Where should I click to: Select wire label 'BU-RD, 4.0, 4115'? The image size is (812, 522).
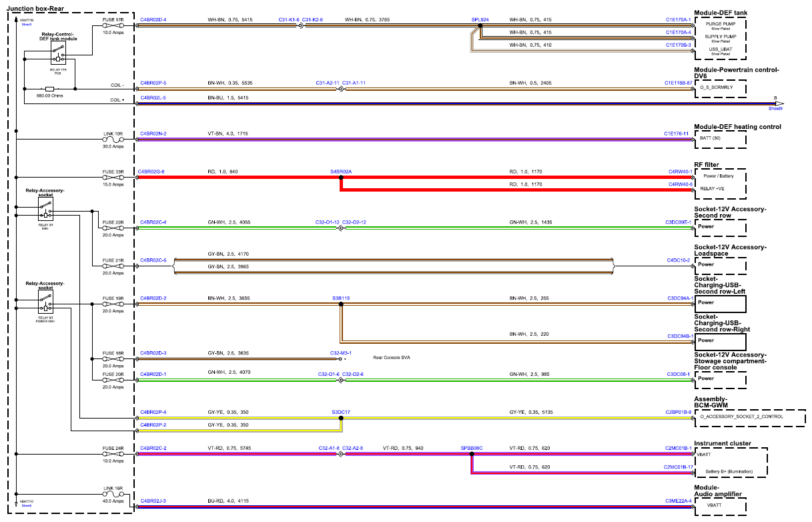pos(228,501)
